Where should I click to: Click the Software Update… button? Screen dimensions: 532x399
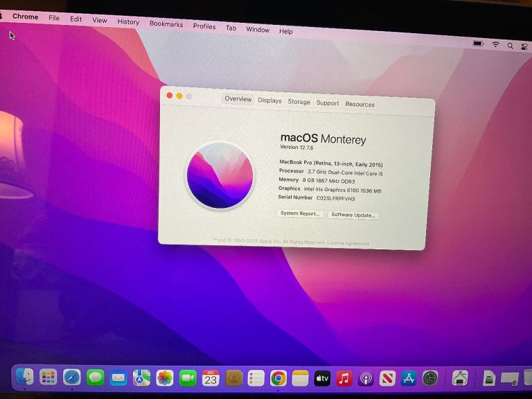pyautogui.click(x=353, y=215)
